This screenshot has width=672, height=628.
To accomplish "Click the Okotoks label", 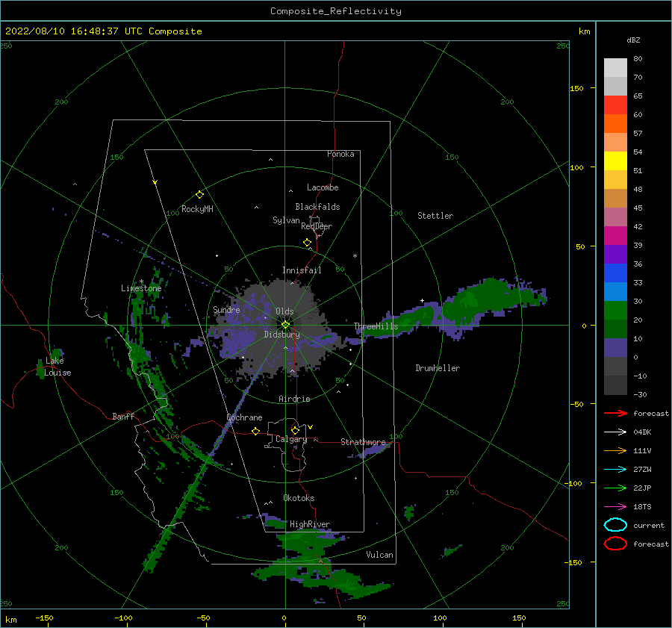I will click(x=299, y=498).
